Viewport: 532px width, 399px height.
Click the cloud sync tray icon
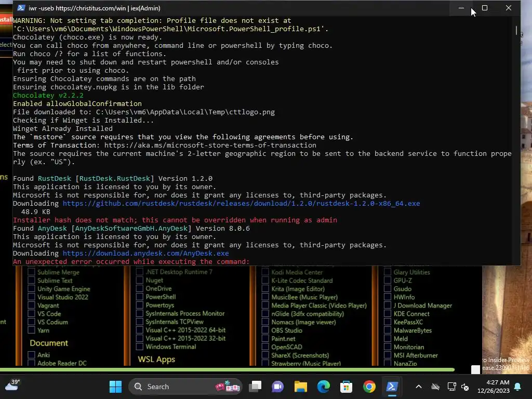435,387
